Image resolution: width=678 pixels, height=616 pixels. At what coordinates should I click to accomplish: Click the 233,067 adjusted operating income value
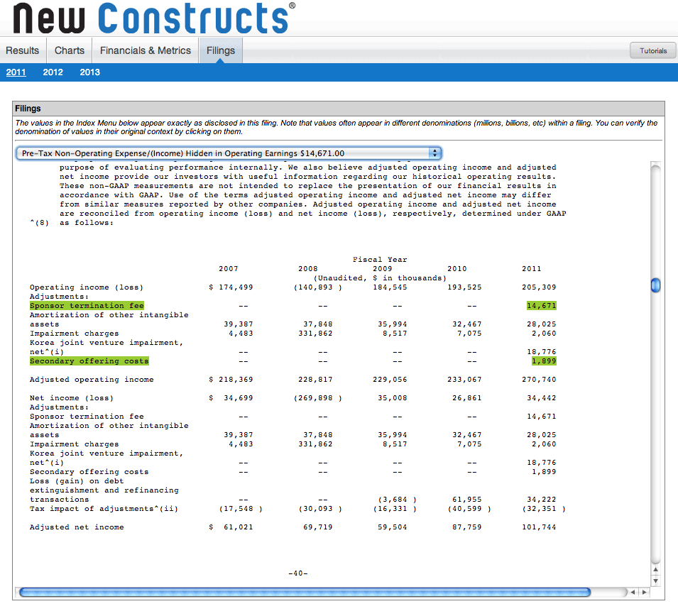click(464, 380)
